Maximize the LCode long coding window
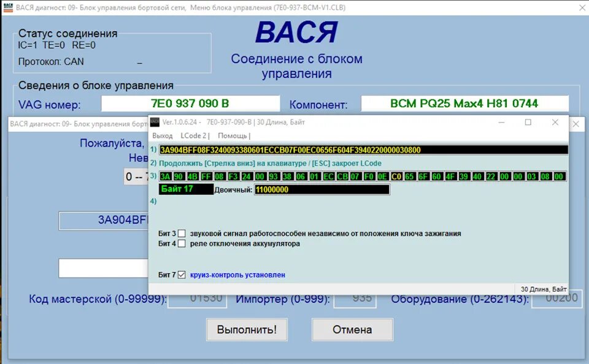Viewport: 589px width, 364px height. [528, 123]
